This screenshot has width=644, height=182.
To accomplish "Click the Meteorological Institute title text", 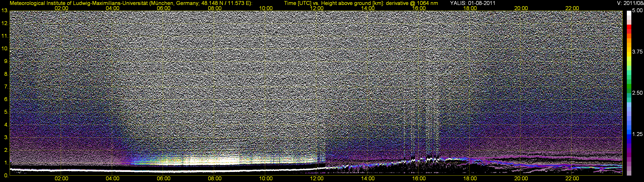I will point(131,3).
